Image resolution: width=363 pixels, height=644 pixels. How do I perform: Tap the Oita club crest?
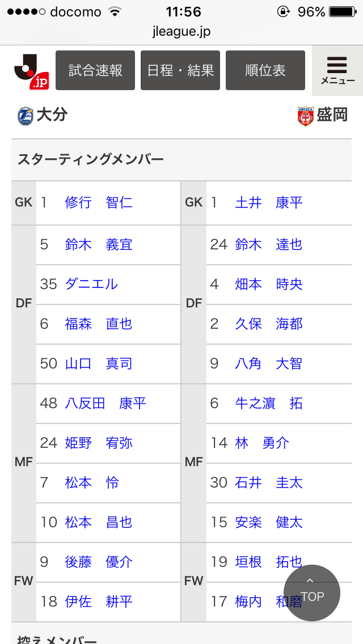pos(26,116)
